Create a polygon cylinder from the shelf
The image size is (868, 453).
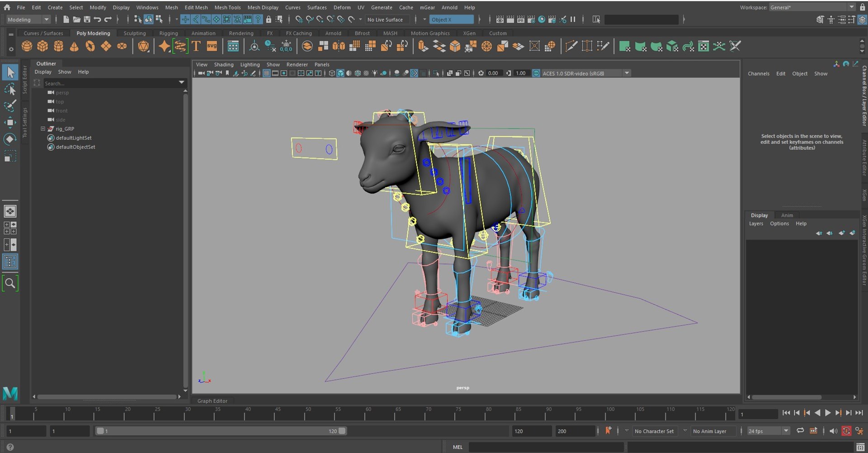59,46
